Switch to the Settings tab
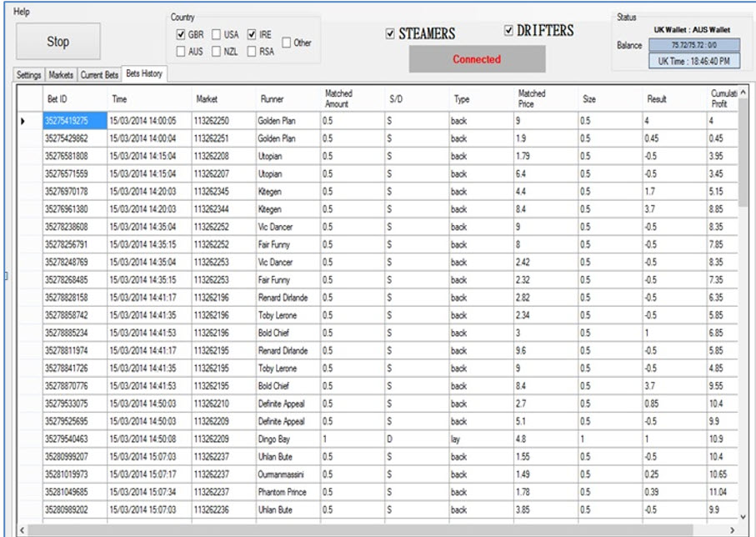The image size is (756, 537). [28, 75]
